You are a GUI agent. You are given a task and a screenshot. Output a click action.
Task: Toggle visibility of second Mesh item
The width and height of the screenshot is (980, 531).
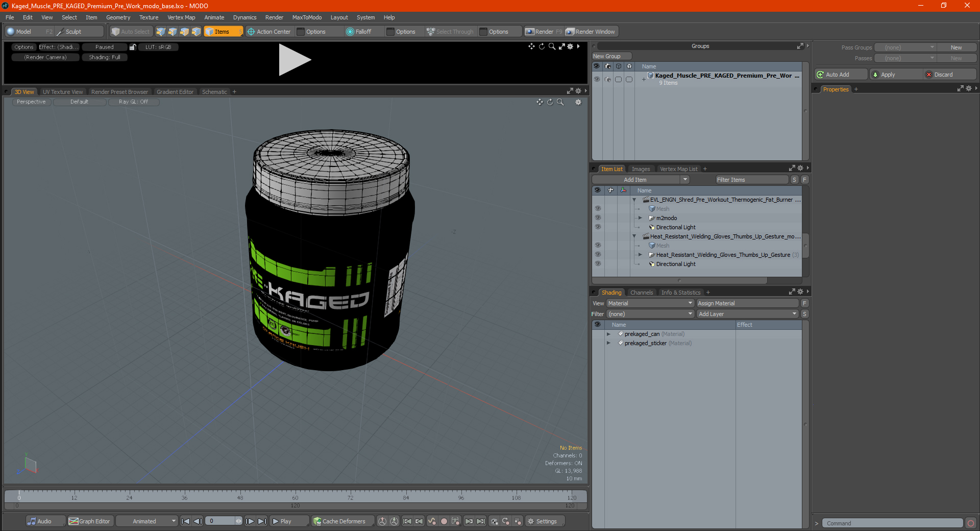click(598, 246)
